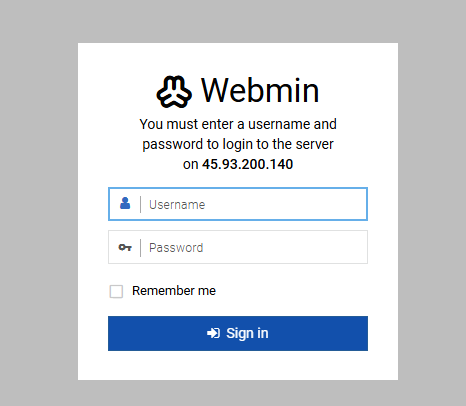This screenshot has height=406, width=466.
Task: Click the "Sign in" text label
Action: click(247, 333)
